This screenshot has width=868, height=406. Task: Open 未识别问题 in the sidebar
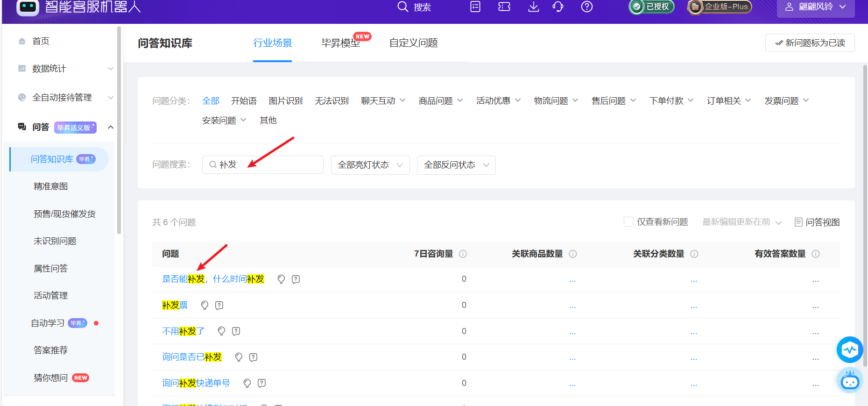(x=55, y=241)
